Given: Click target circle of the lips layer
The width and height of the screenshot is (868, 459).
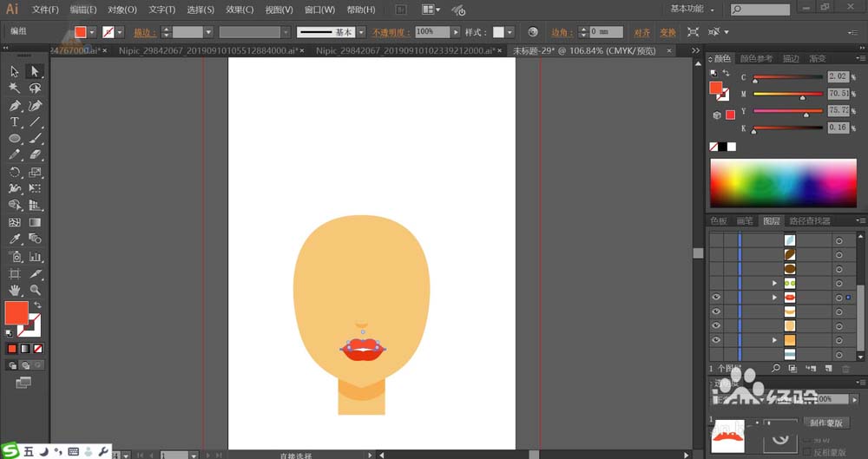Looking at the screenshot, I should (x=839, y=298).
